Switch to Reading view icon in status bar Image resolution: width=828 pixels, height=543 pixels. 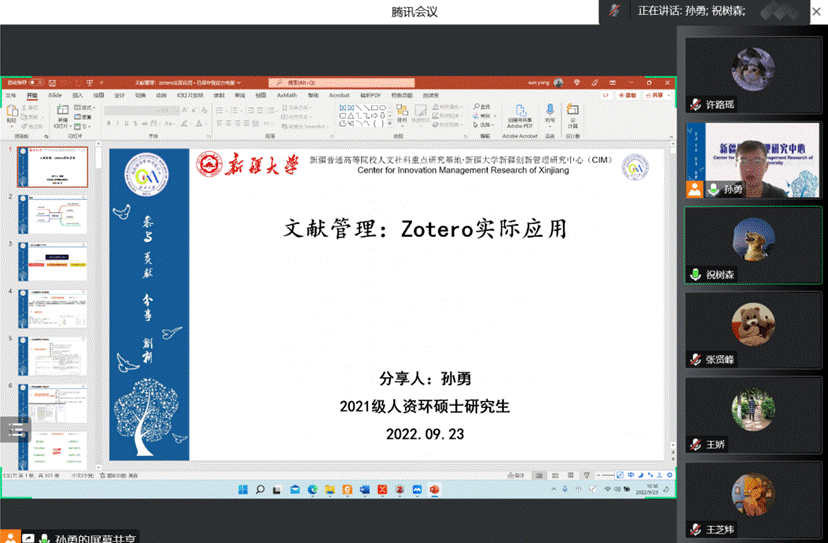coord(571,475)
